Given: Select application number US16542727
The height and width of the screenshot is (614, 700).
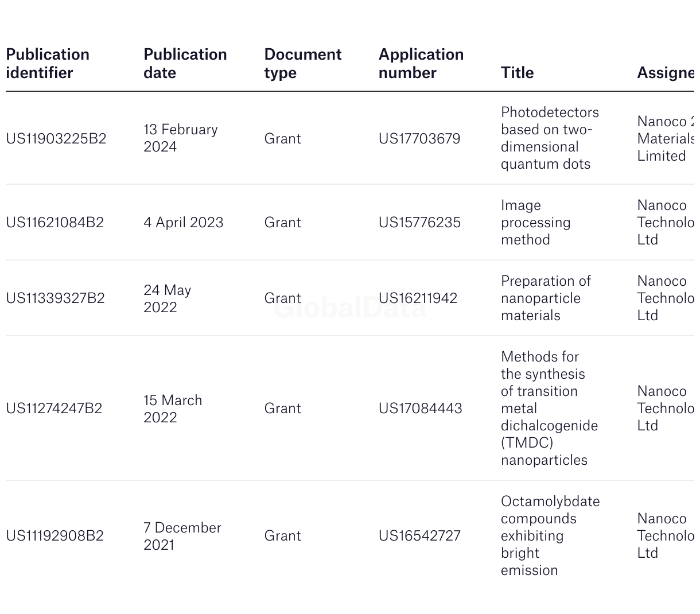Looking at the screenshot, I should pyautogui.click(x=419, y=536).
